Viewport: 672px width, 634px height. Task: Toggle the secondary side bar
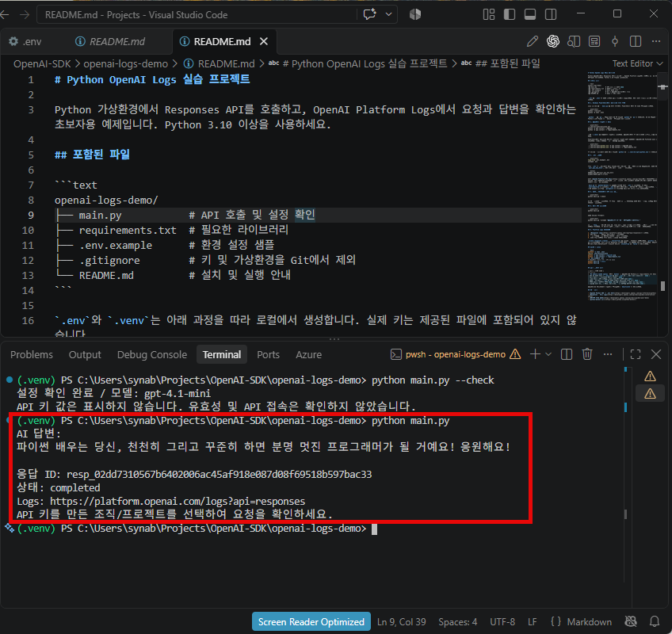click(x=551, y=14)
